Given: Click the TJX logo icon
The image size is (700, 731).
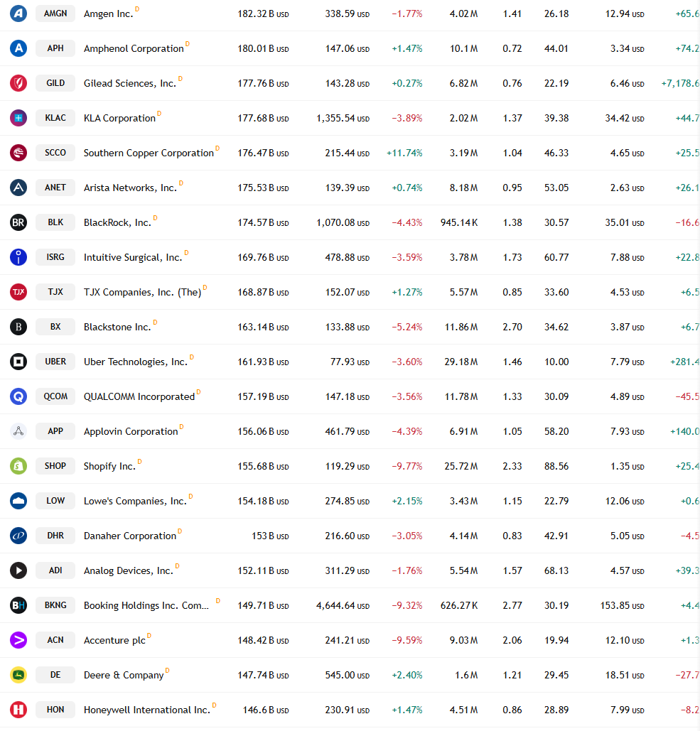Looking at the screenshot, I should 18,292.
